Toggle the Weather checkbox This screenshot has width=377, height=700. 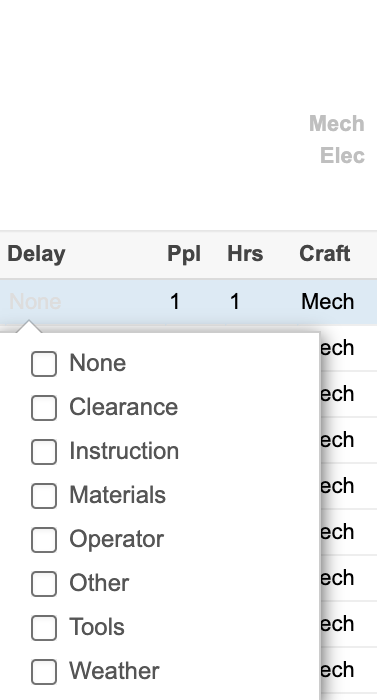pos(44,671)
